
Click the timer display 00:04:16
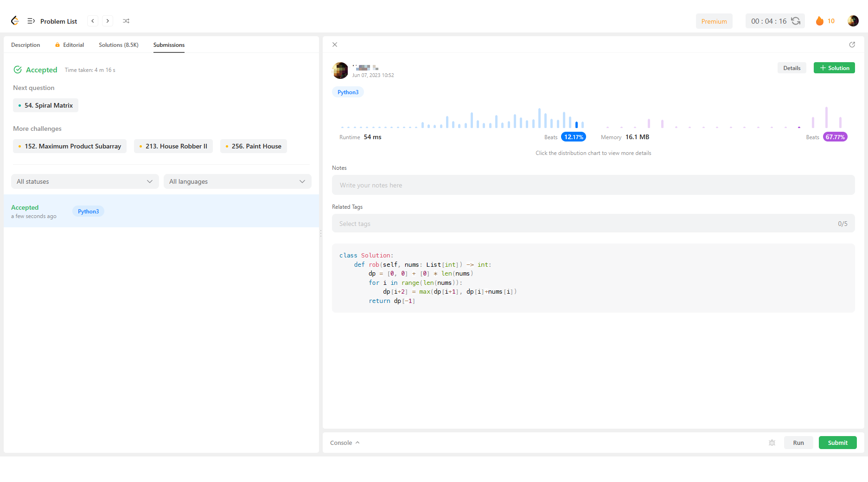pos(769,21)
